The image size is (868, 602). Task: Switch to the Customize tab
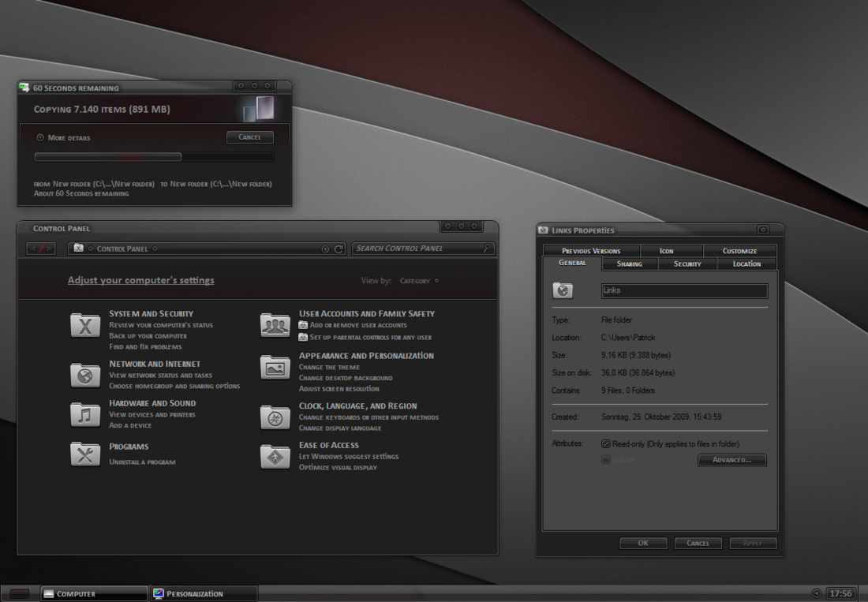739,251
